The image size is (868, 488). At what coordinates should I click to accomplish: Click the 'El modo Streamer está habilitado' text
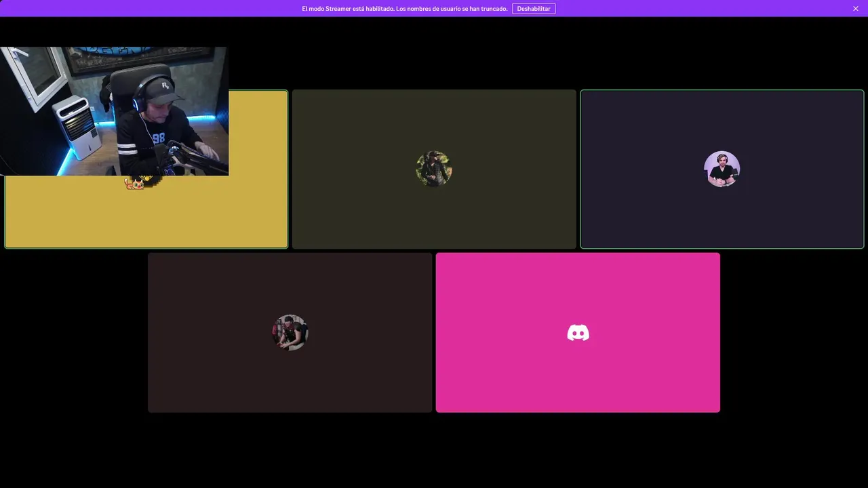(x=348, y=9)
